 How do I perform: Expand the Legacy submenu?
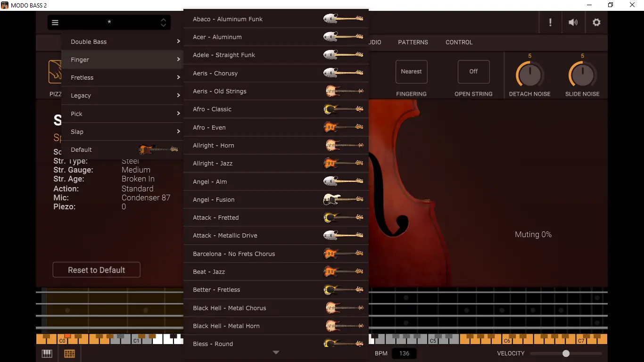tap(122, 95)
